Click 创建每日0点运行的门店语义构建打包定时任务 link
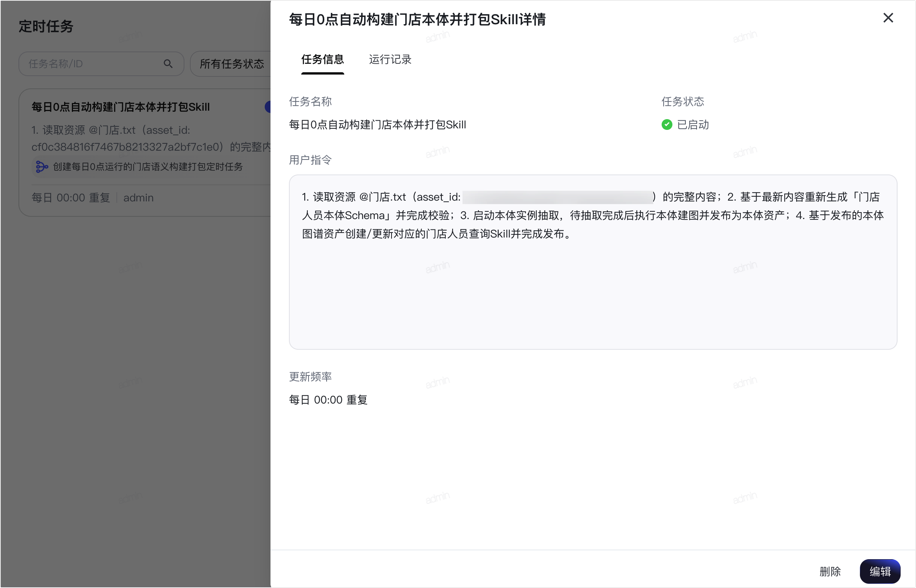Screen dimensions: 916x588 pos(148,167)
